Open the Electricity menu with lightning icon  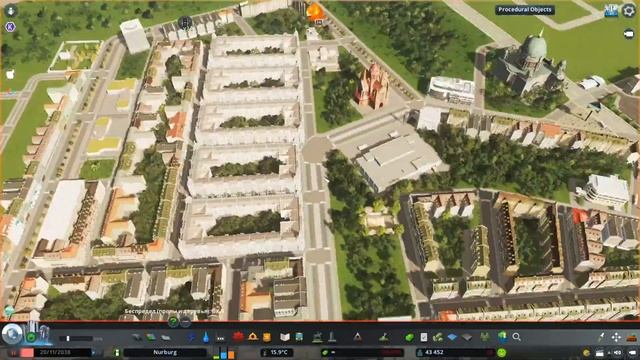coord(191,338)
